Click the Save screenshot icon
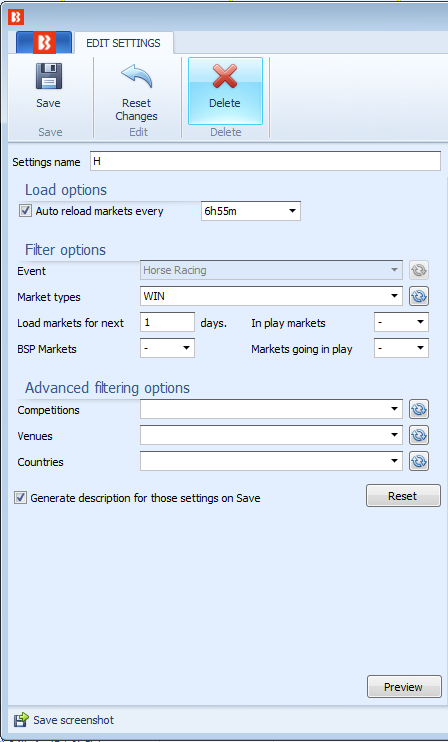Screen dimensions: 448x742 pos(21,720)
